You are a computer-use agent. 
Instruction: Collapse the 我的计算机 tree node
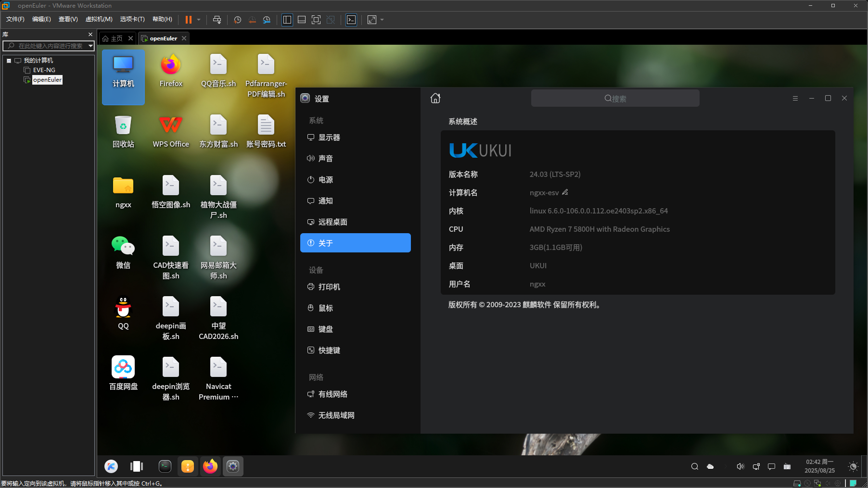point(9,61)
